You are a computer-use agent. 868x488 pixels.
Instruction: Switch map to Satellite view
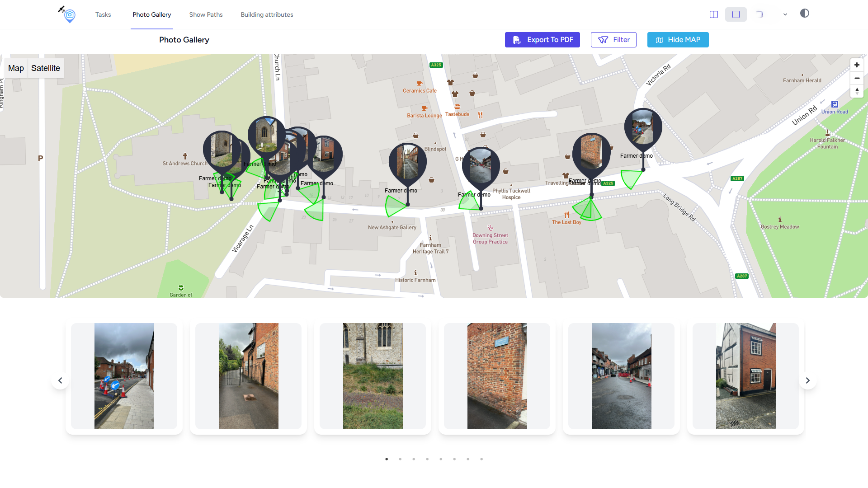pyautogui.click(x=45, y=68)
